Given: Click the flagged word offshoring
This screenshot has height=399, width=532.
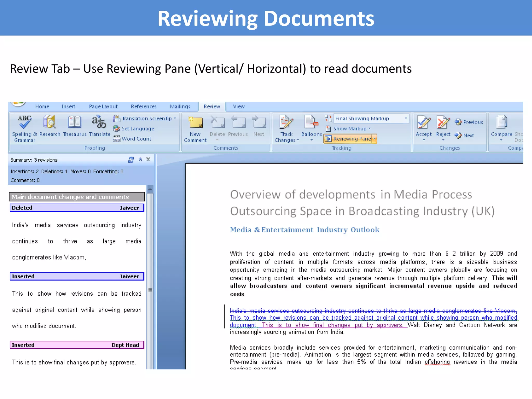Looking at the screenshot, I should (437, 362).
